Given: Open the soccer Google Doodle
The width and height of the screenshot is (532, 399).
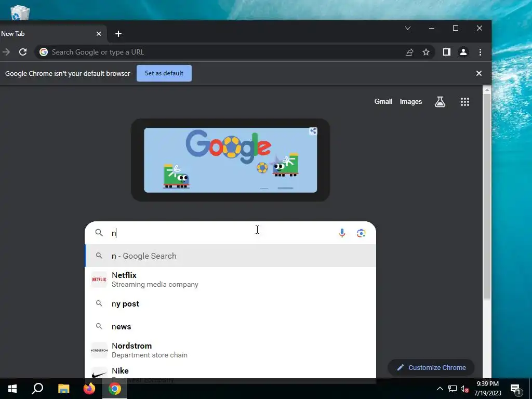Looking at the screenshot, I should pyautogui.click(x=230, y=160).
